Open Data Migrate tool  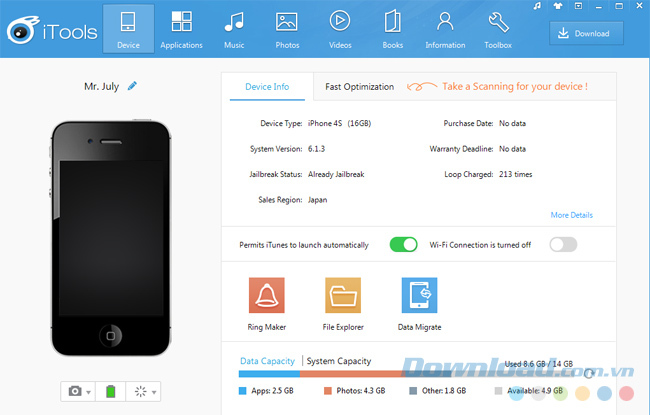point(419,304)
